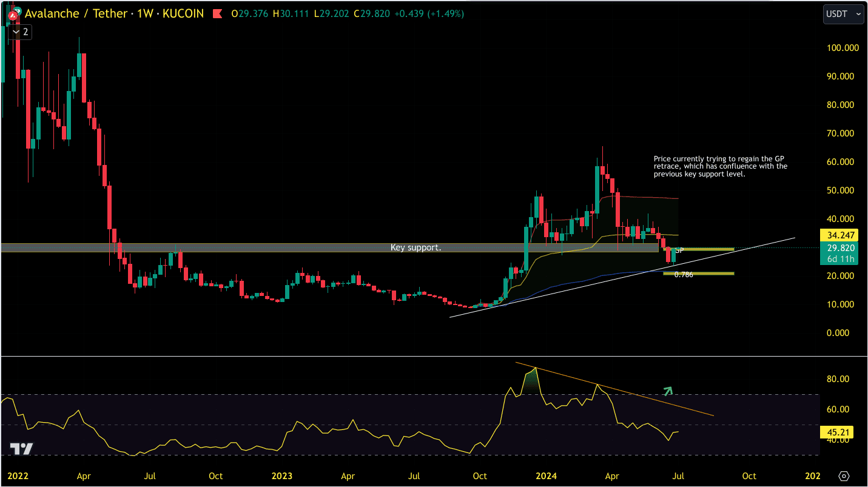Click the open value O29.376
This screenshot has width=868, height=487.
(x=251, y=13)
